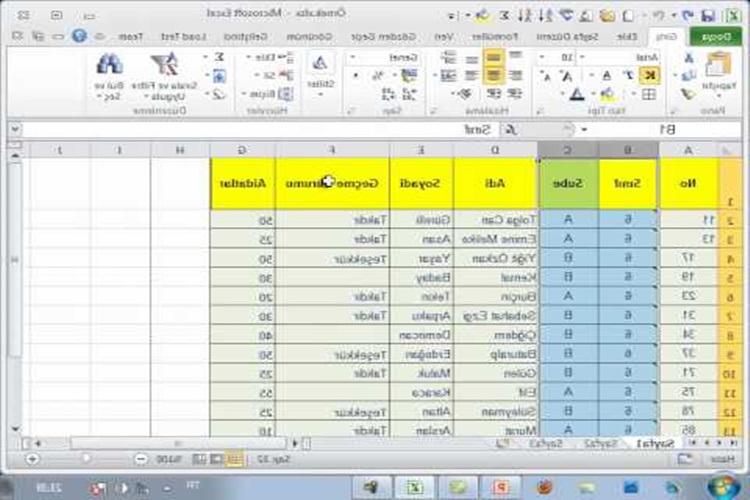Image resolution: width=750 pixels, height=500 pixels.
Task: Click the Clear eraser icon
Action: click(x=219, y=94)
